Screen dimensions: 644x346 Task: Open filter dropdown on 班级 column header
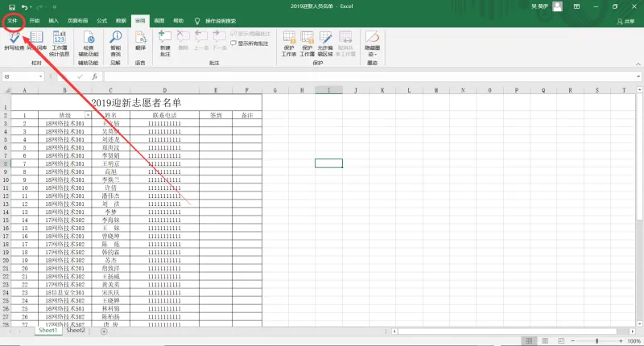tap(88, 115)
